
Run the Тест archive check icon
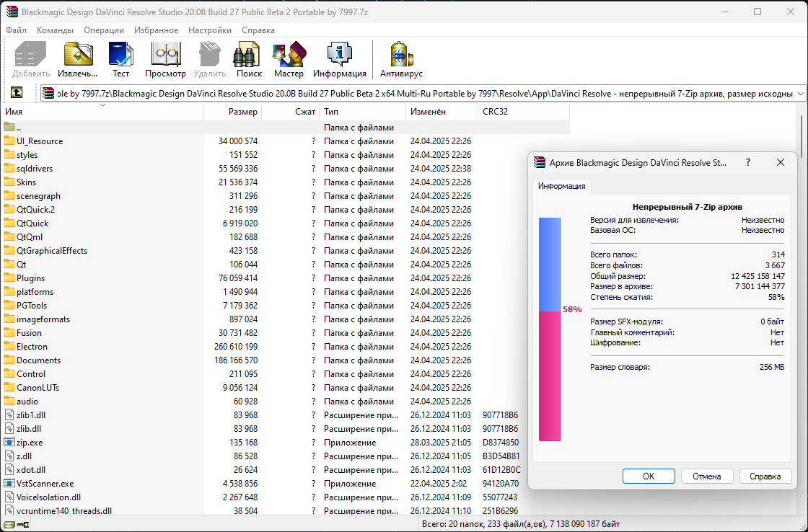pyautogui.click(x=121, y=54)
